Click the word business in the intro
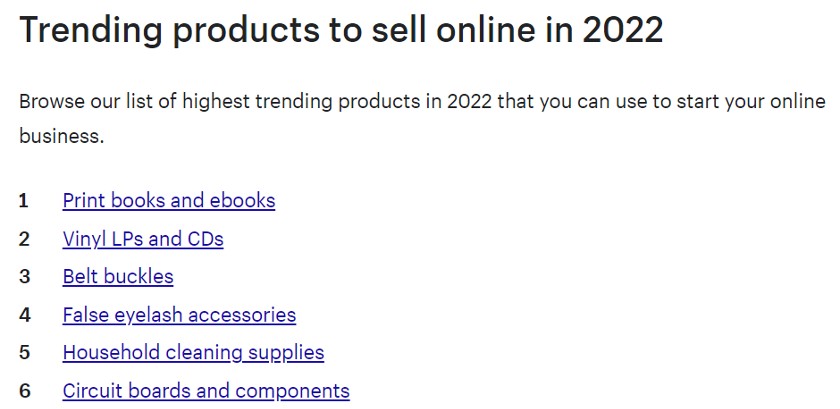Image resolution: width=840 pixels, height=409 pixels. tap(62, 136)
